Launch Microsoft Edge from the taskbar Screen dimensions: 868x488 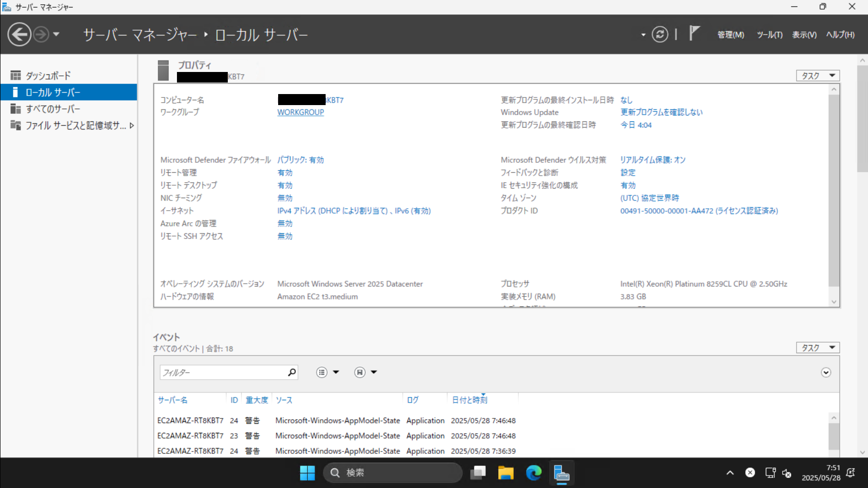click(x=534, y=473)
